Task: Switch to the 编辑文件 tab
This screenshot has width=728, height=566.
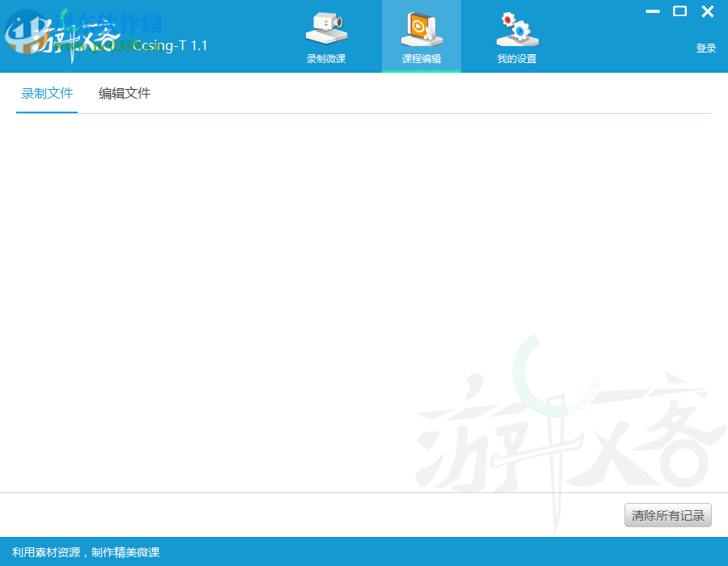Action: click(123, 93)
